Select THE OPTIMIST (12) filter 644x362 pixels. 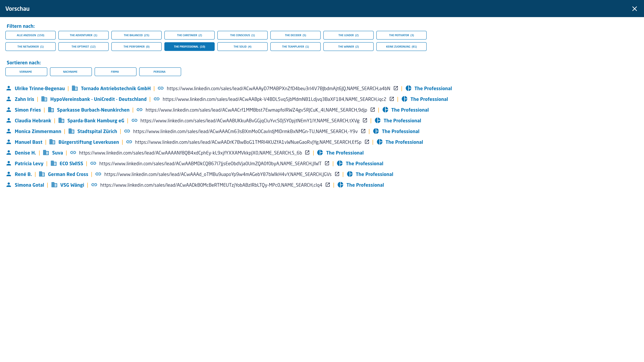(x=84, y=46)
